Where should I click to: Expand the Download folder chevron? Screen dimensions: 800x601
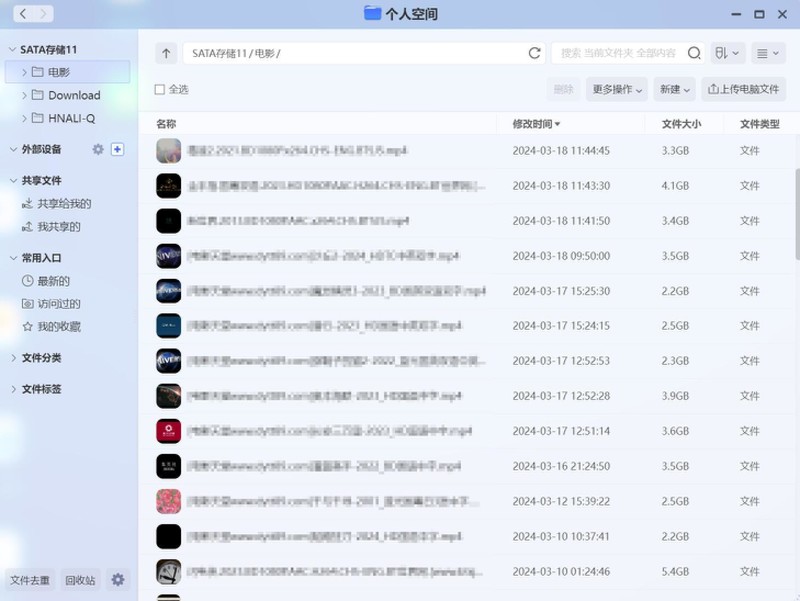click(24, 95)
